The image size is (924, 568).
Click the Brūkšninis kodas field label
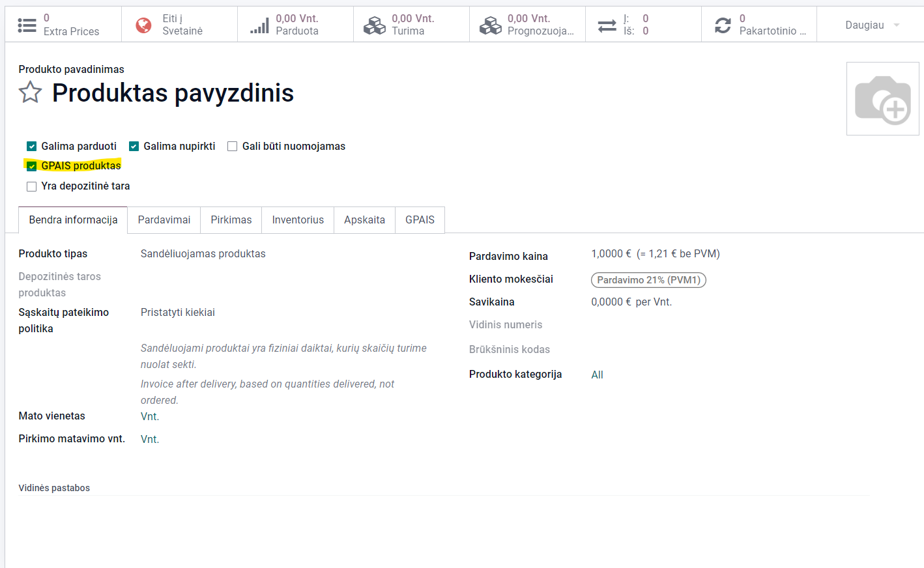(510, 349)
